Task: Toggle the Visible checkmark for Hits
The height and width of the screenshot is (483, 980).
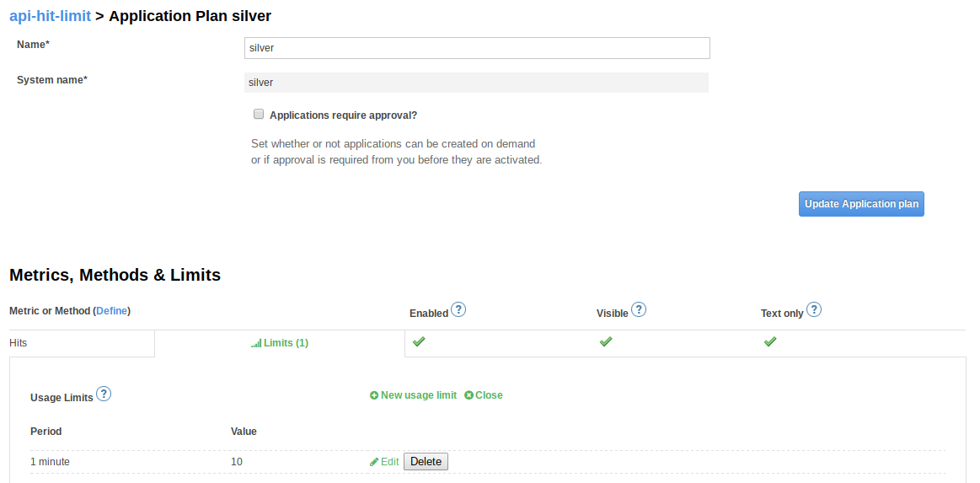Action: coord(605,341)
